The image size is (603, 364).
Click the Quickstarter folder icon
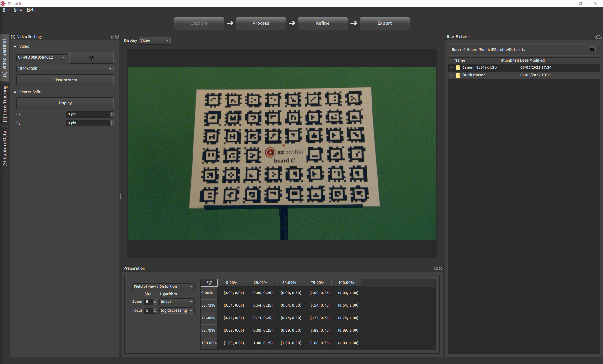pos(458,75)
